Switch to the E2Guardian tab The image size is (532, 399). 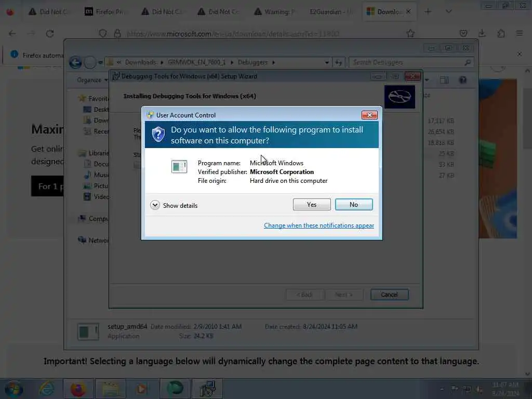pyautogui.click(x=331, y=12)
